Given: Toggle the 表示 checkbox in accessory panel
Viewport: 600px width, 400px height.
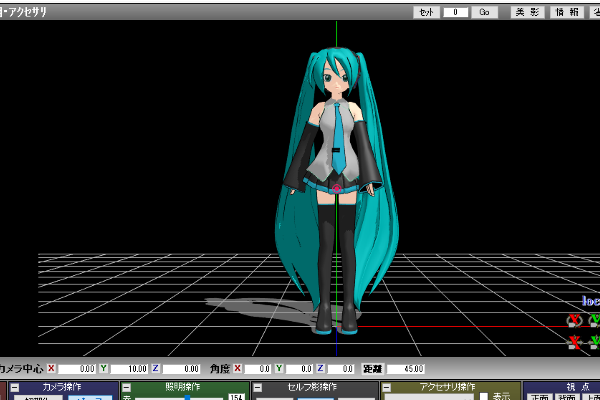Looking at the screenshot, I should [x=484, y=397].
